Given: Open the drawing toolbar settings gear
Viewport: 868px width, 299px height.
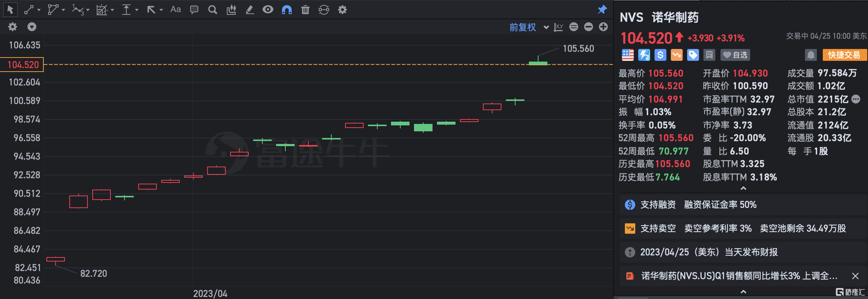Looking at the screenshot, I should coord(342,10).
